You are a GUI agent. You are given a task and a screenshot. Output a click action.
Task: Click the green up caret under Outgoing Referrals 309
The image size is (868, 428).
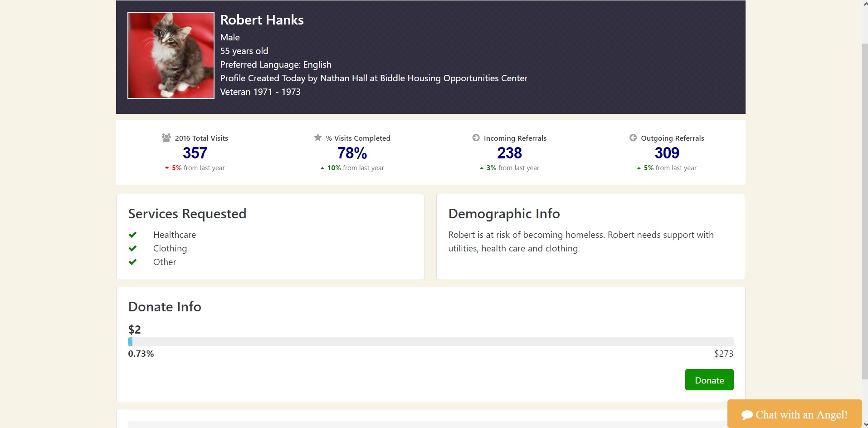click(639, 168)
